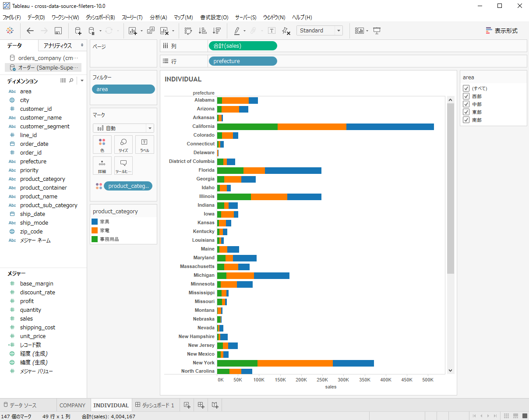Open the Color shelf on the Marks card

102,145
